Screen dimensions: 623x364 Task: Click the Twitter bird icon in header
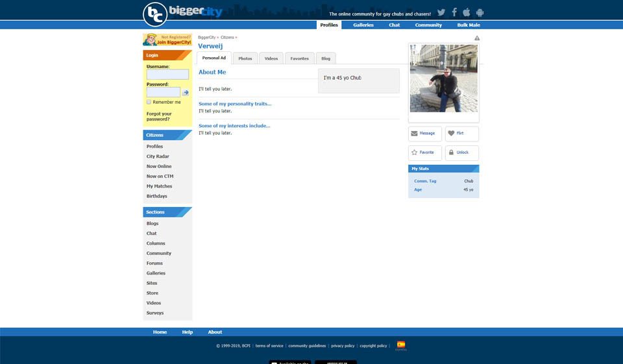click(441, 12)
